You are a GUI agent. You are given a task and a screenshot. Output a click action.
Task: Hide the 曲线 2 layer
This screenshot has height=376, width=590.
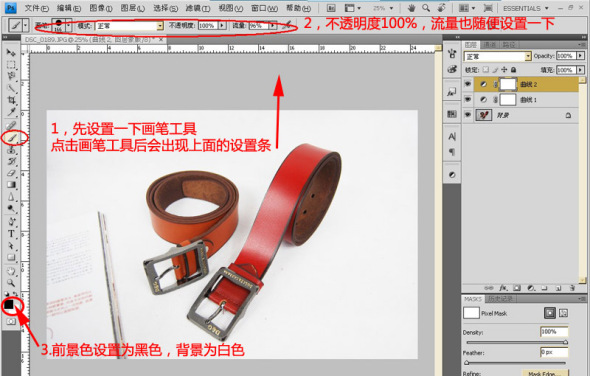tap(468, 84)
